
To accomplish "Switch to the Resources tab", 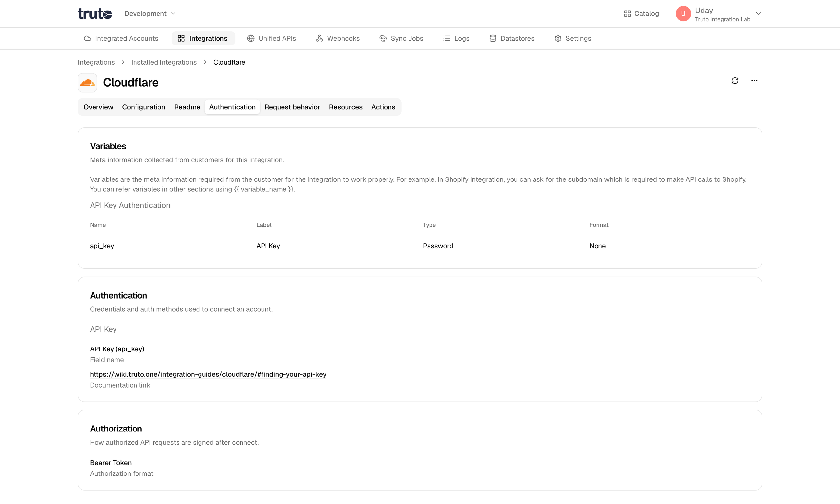I will [346, 107].
